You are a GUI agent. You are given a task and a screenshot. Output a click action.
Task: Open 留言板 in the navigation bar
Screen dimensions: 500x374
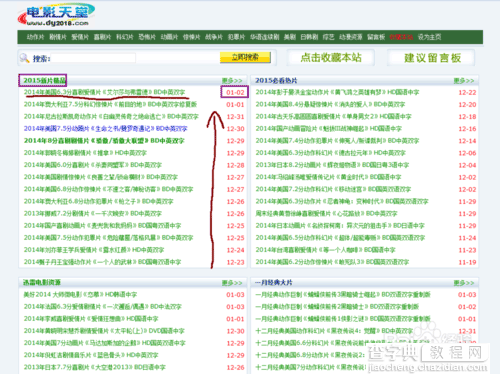(x=376, y=37)
